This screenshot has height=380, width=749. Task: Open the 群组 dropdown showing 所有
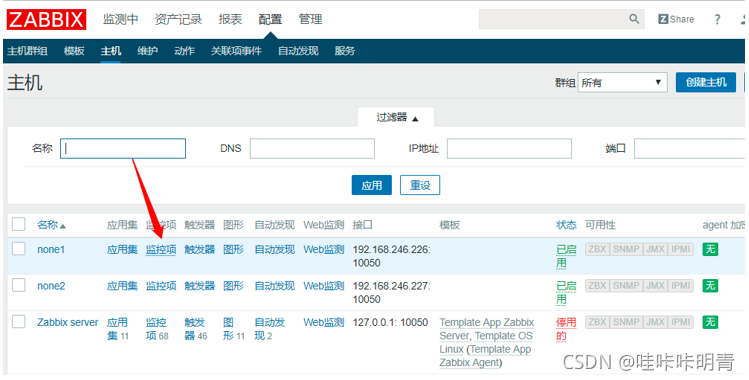tap(622, 82)
